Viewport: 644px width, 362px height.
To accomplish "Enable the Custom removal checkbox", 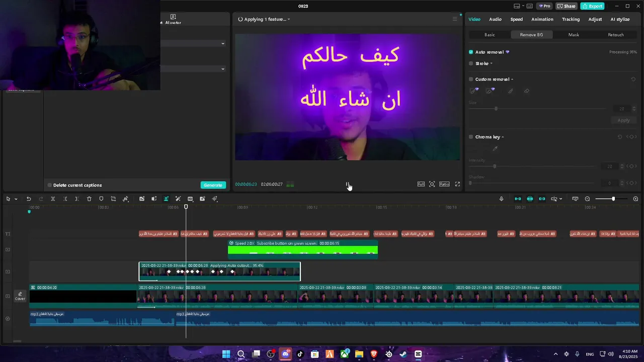I will (471, 79).
